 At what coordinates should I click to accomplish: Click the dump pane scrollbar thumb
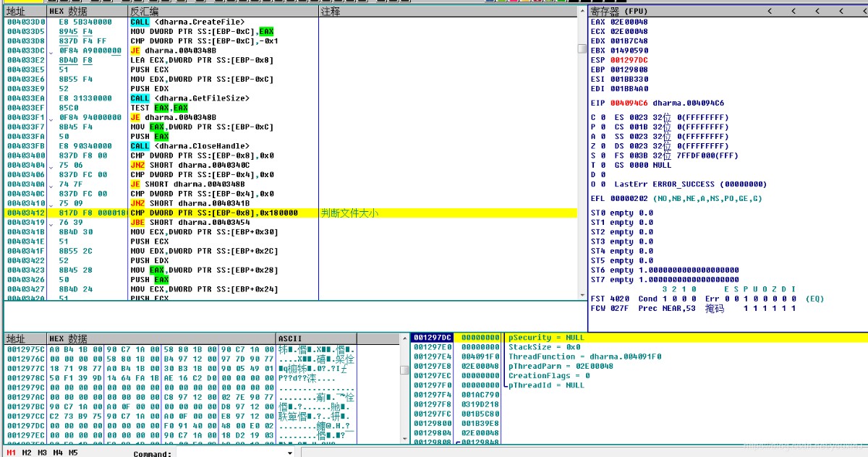404,370
